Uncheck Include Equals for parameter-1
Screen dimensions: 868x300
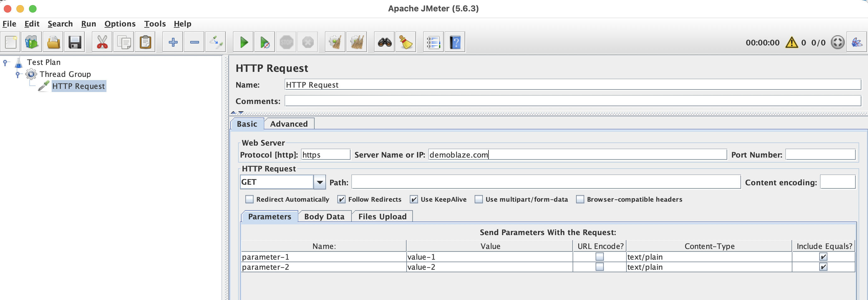pyautogui.click(x=823, y=257)
